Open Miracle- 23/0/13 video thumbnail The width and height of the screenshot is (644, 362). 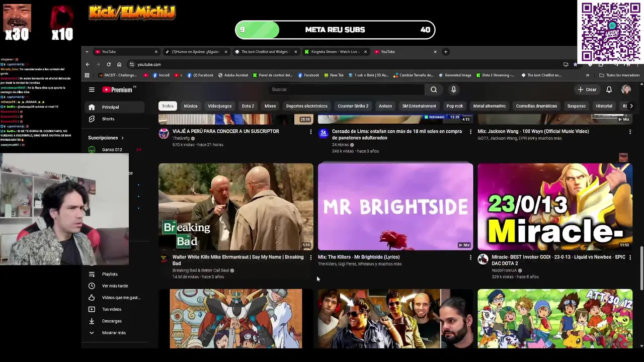555,207
